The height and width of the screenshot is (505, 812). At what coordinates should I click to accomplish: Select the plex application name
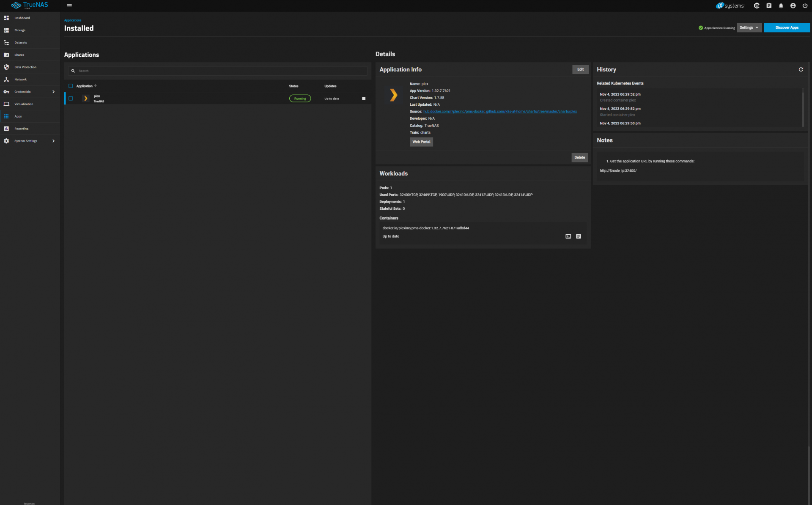tap(97, 96)
